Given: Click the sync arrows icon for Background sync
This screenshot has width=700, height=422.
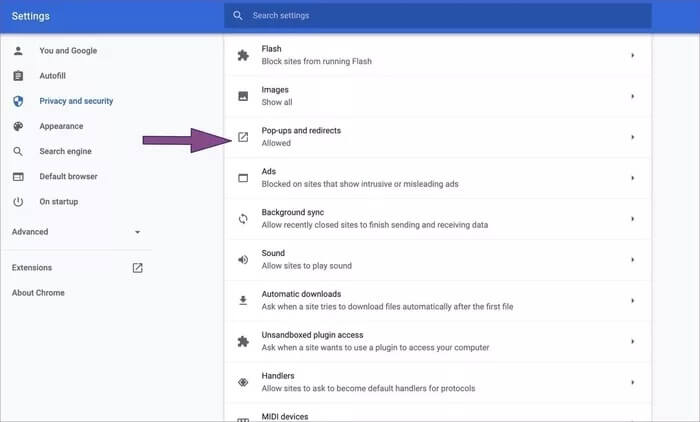Looking at the screenshot, I should click(x=243, y=219).
